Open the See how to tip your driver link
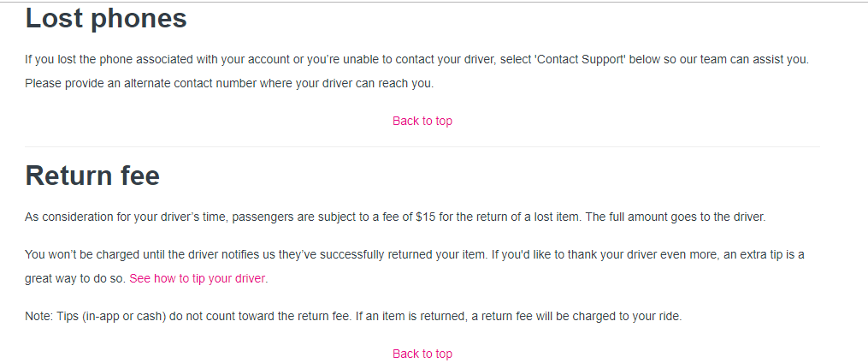 pos(198,278)
